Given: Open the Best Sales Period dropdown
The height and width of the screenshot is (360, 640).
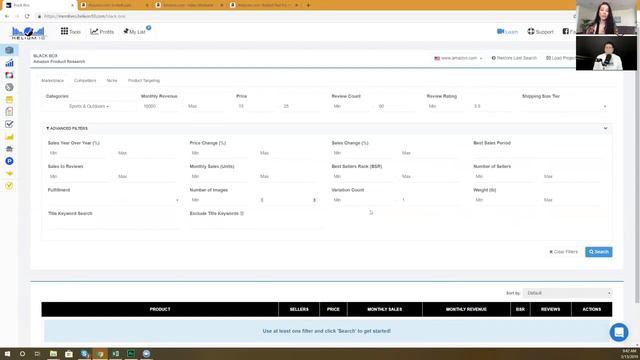Looking at the screenshot, I should click(537, 153).
